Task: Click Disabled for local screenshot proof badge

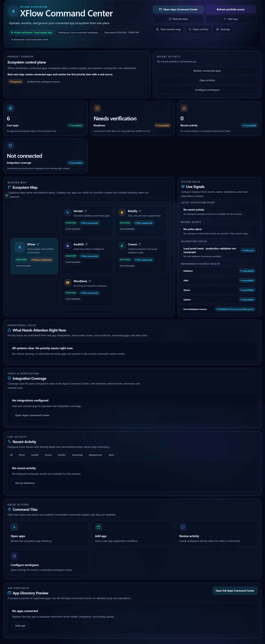Action: click(x=235, y=309)
